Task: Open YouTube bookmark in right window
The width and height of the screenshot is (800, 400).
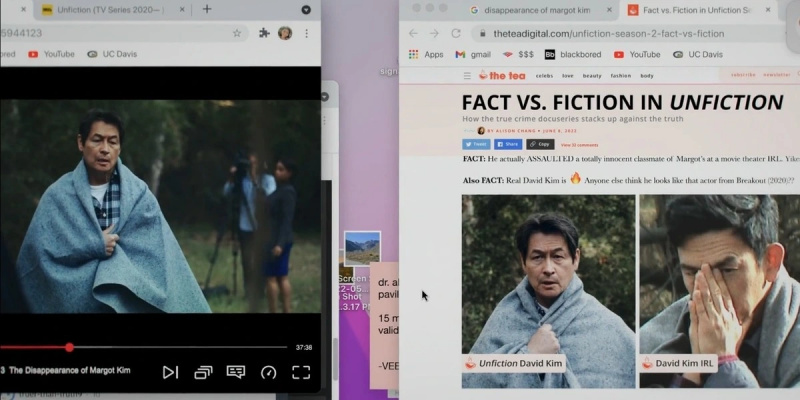Action: [x=637, y=55]
